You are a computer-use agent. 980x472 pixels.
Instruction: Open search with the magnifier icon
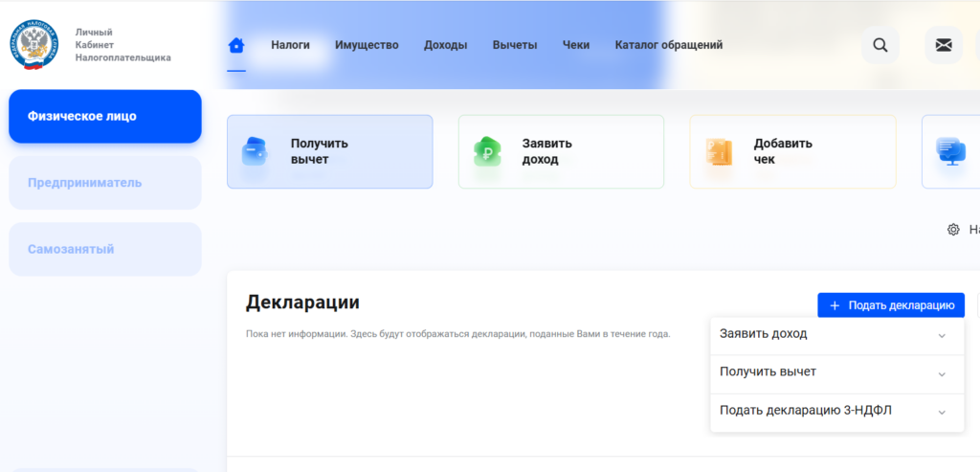click(x=880, y=45)
